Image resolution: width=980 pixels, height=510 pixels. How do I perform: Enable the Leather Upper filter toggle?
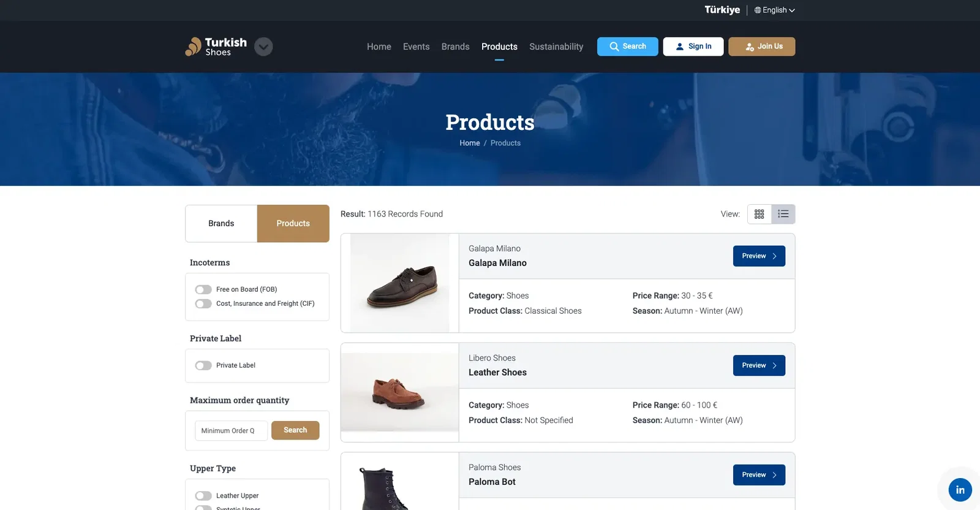pos(203,496)
